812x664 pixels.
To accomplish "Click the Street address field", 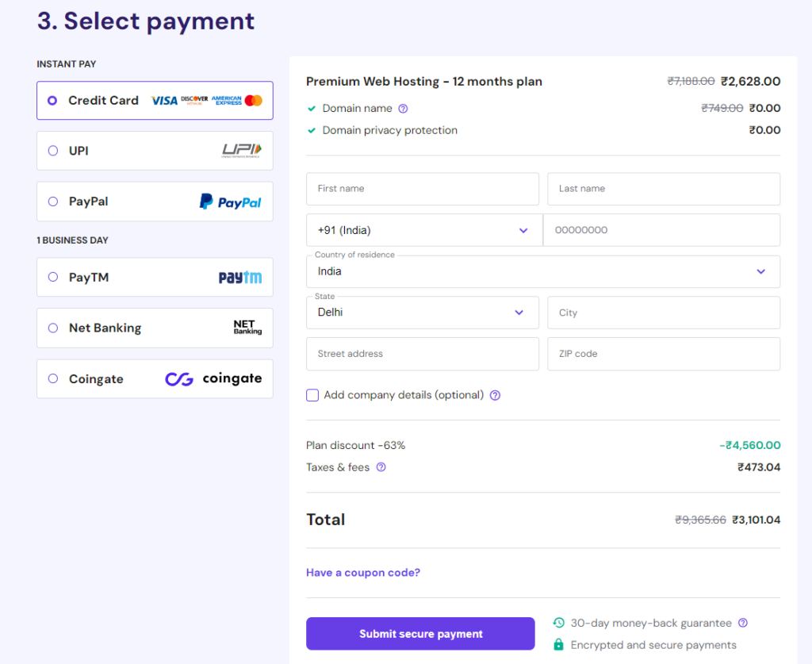I will pos(422,354).
